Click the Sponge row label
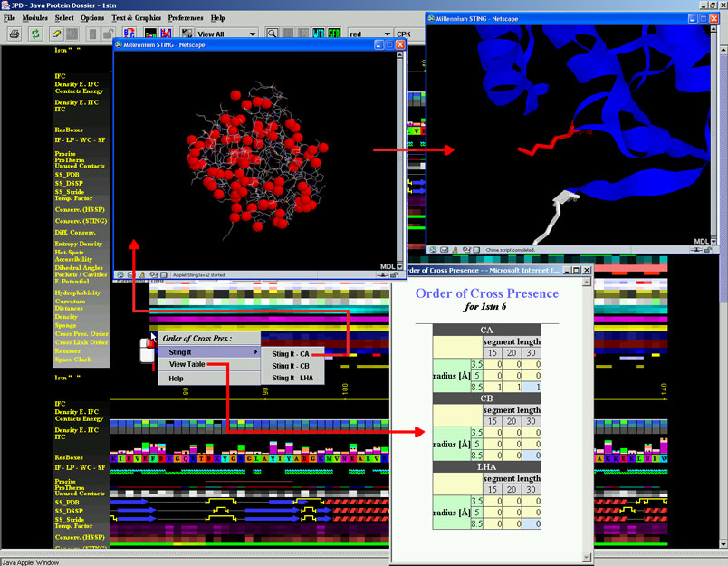Screen dimensions: 728x566 pos(65,325)
